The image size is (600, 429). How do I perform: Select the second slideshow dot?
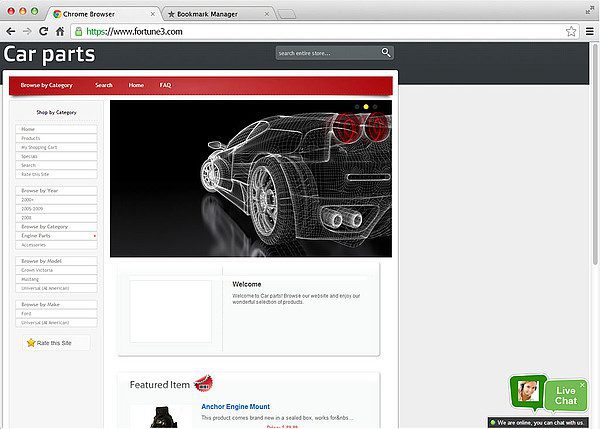366,106
